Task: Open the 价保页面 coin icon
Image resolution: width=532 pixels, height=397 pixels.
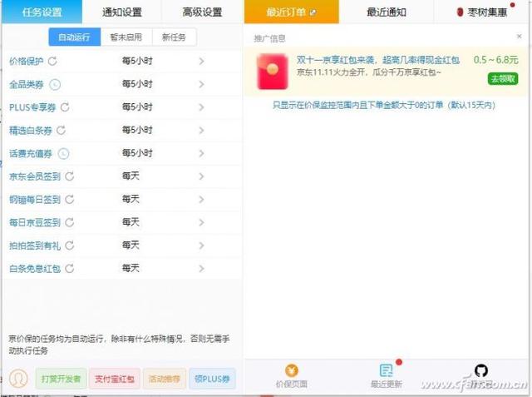Action: tap(292, 370)
